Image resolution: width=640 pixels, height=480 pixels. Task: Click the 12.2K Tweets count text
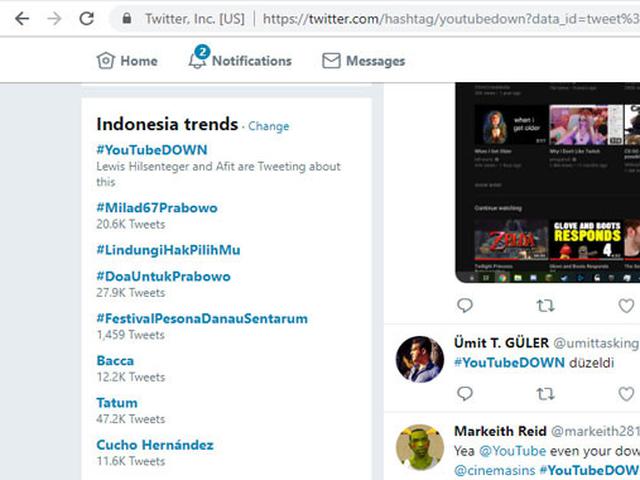click(131, 377)
